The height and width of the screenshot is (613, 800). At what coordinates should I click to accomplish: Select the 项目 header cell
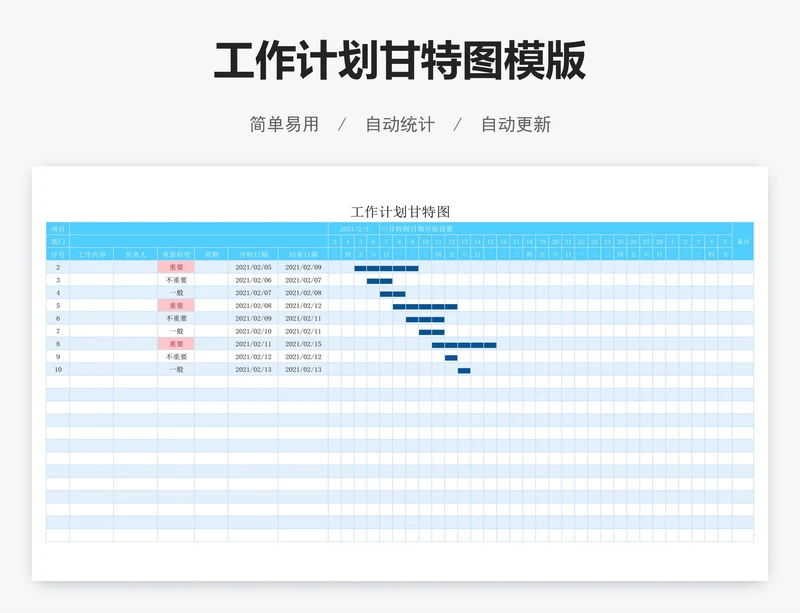coord(58,229)
